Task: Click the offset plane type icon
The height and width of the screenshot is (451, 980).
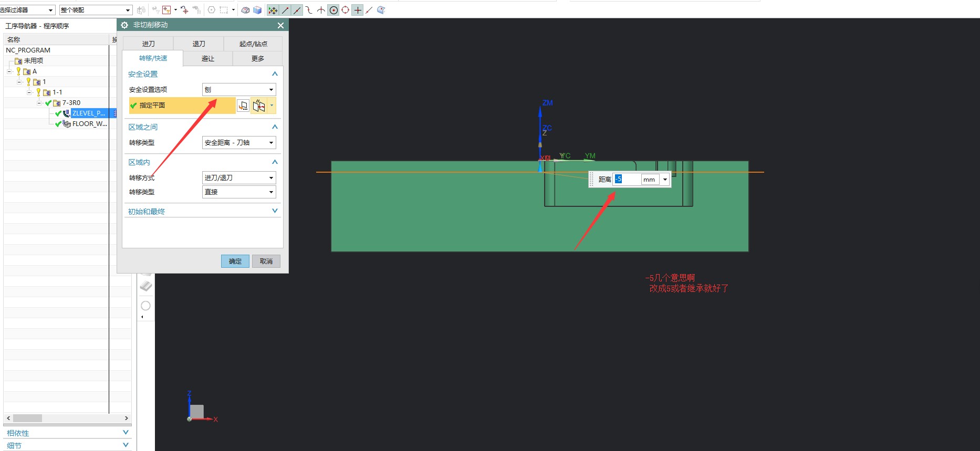Action: pos(259,106)
